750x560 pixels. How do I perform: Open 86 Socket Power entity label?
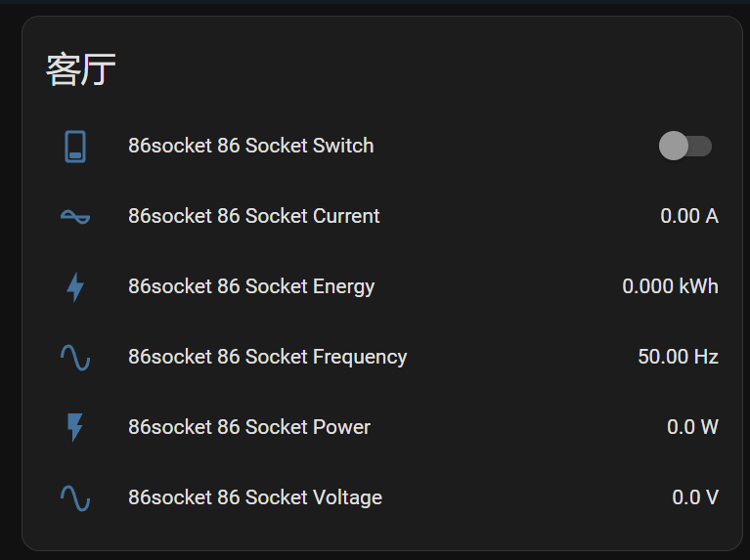pos(249,427)
